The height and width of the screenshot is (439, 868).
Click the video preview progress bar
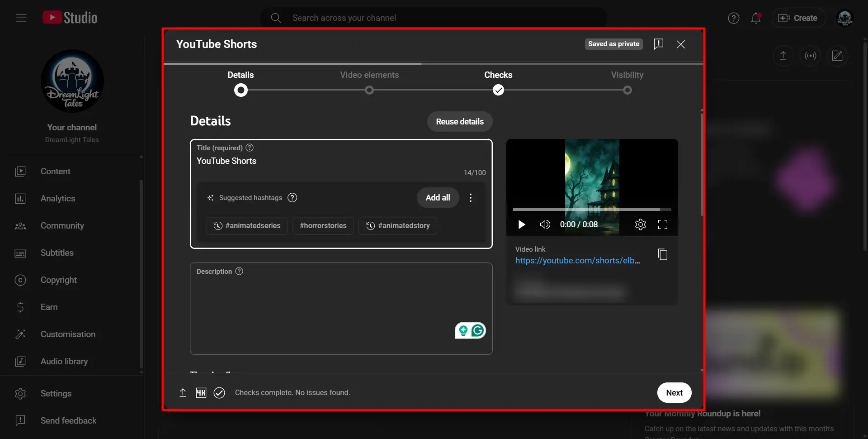pos(592,210)
